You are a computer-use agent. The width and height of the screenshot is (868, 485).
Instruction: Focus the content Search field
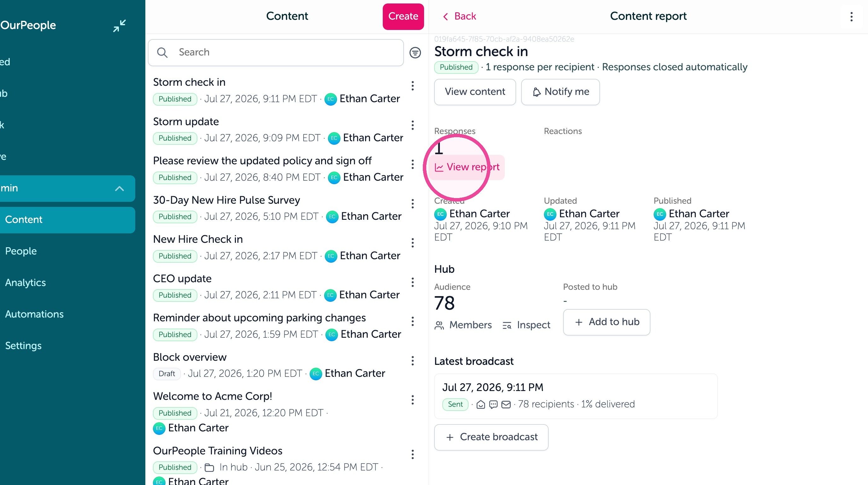click(x=276, y=53)
